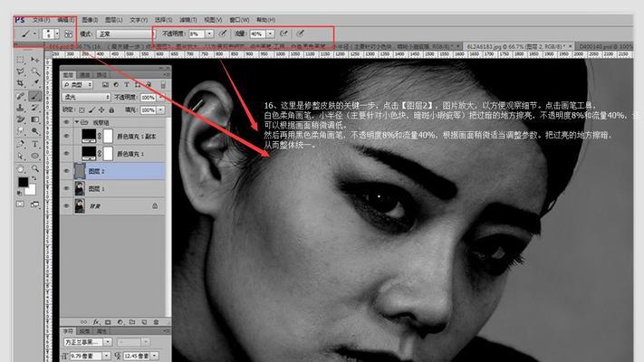
Task: Create new group folder icon
Action: [132, 322]
